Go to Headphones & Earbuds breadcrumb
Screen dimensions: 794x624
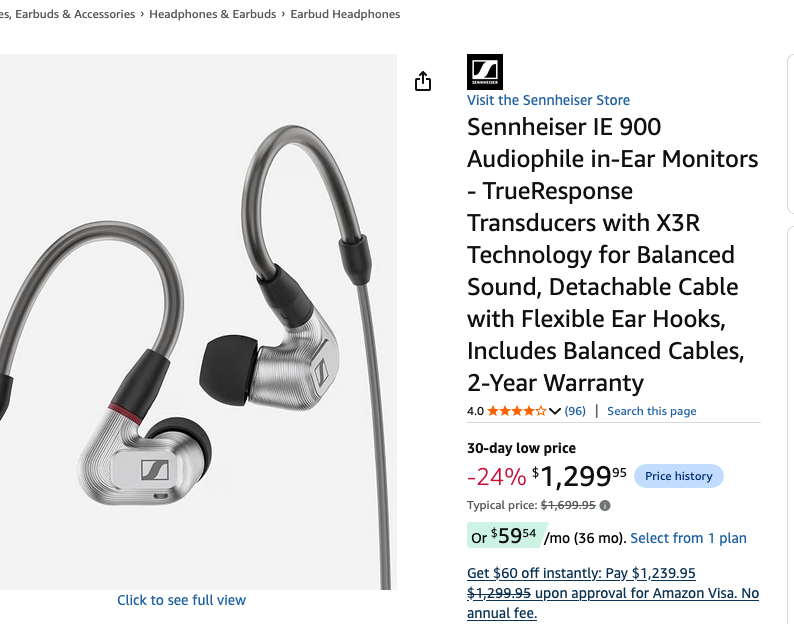[213, 14]
